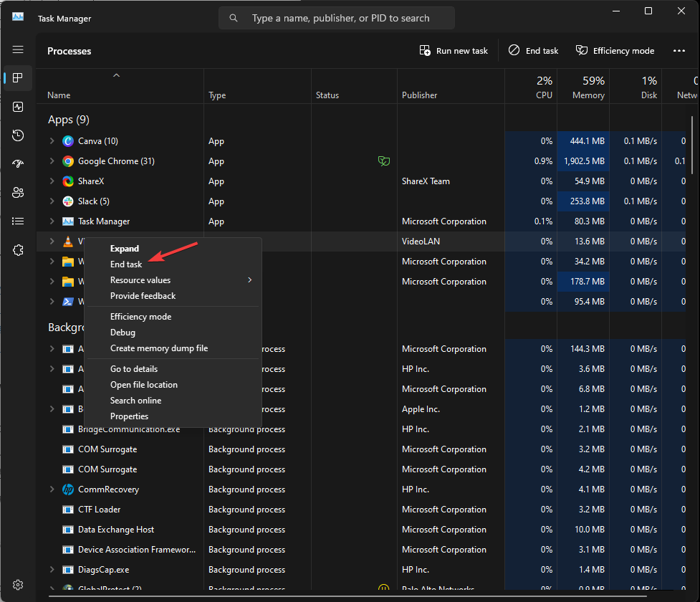Switch to Details page sidebar icon
This screenshot has width=700, height=602.
tap(18, 221)
